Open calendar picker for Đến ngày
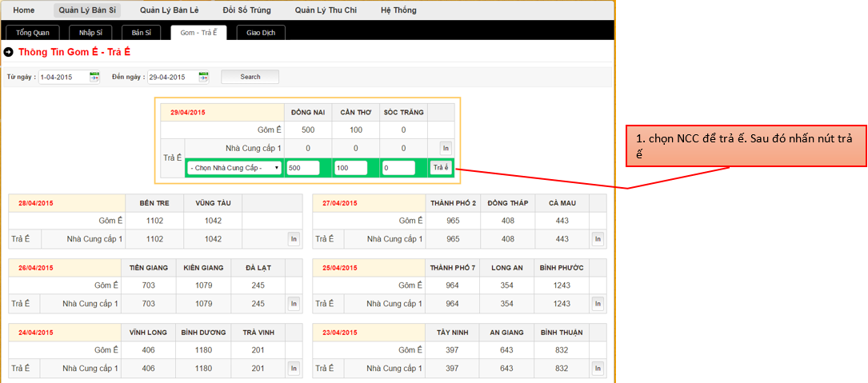The width and height of the screenshot is (868, 383). [x=203, y=77]
